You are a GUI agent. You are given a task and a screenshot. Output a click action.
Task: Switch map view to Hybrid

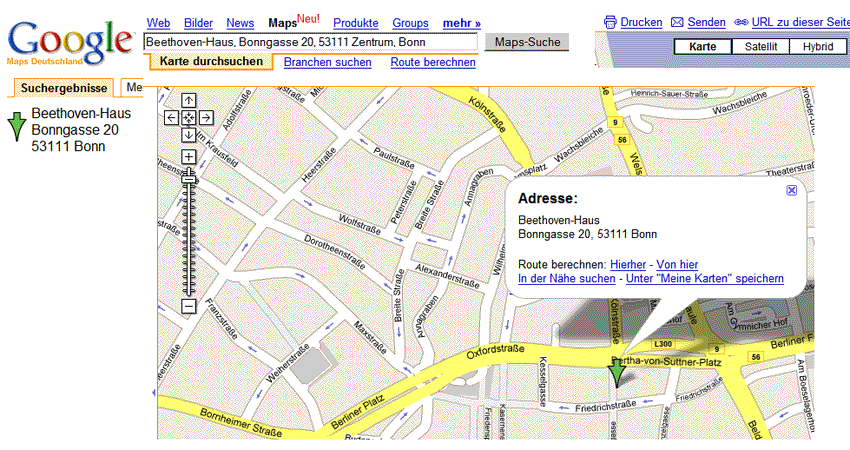[817, 47]
